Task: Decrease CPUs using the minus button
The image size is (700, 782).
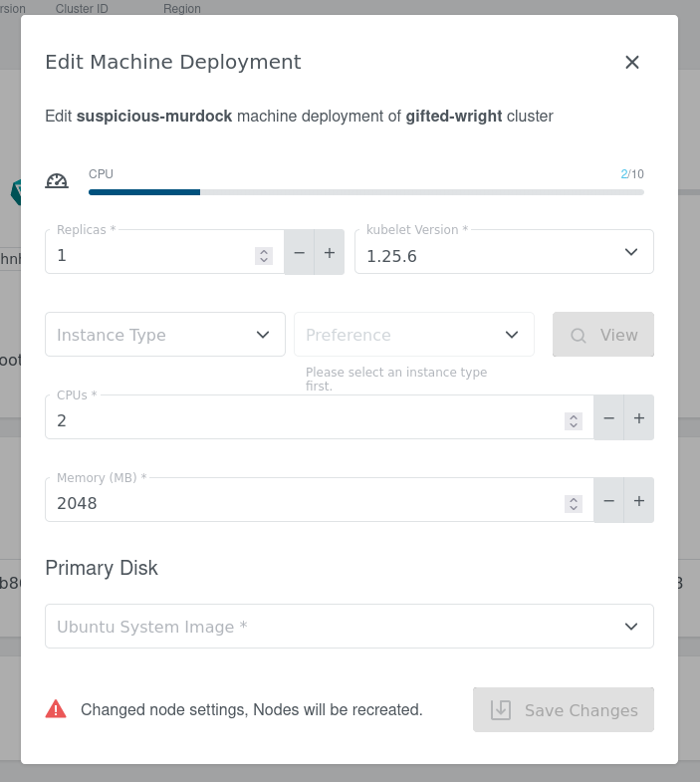Action: 609,418
